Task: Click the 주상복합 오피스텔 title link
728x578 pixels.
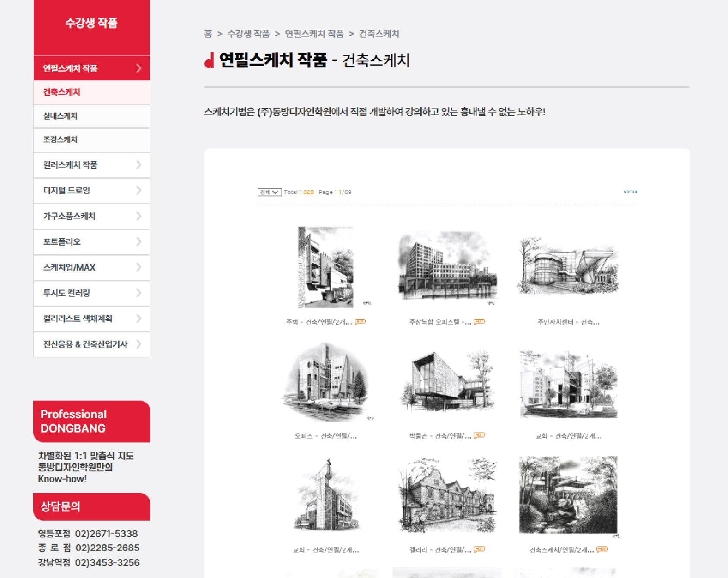Action: [x=440, y=322]
